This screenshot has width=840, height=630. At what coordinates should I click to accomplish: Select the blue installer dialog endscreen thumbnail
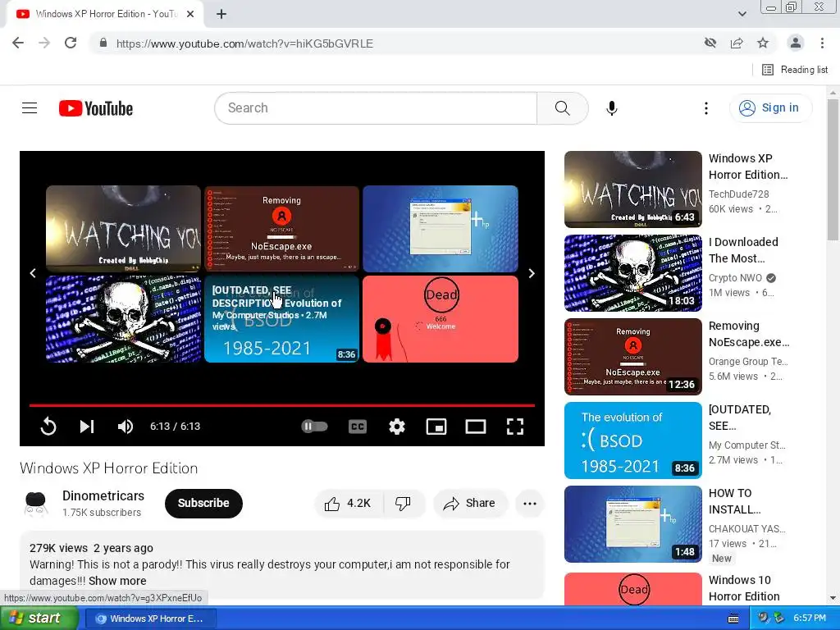(x=441, y=229)
